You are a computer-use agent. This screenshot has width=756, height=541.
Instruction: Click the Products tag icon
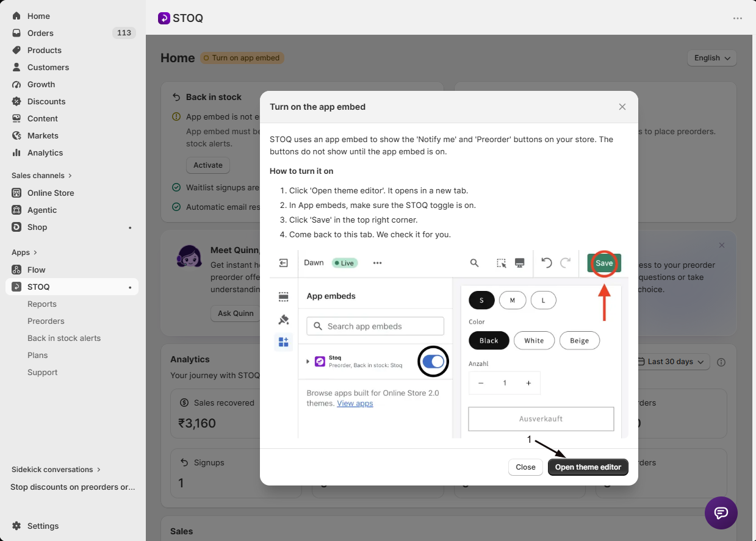click(16, 50)
